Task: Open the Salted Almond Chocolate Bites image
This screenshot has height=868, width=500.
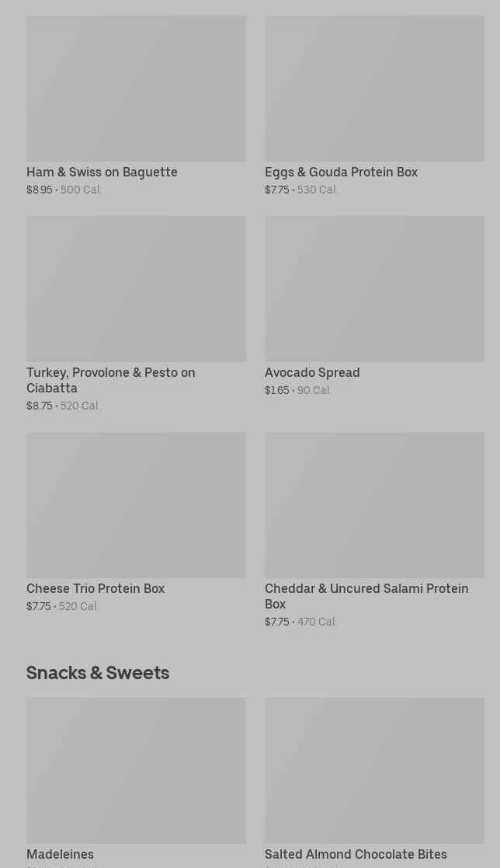Action: (374, 770)
